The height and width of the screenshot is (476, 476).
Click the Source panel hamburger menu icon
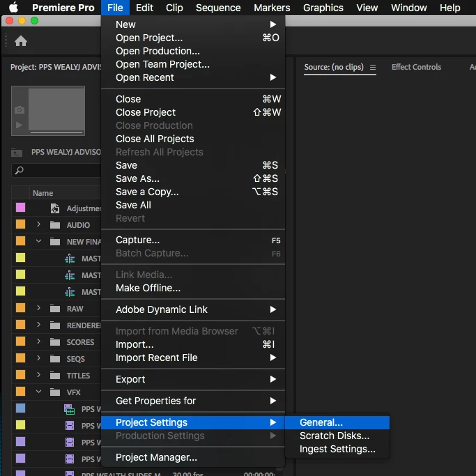[x=372, y=67]
